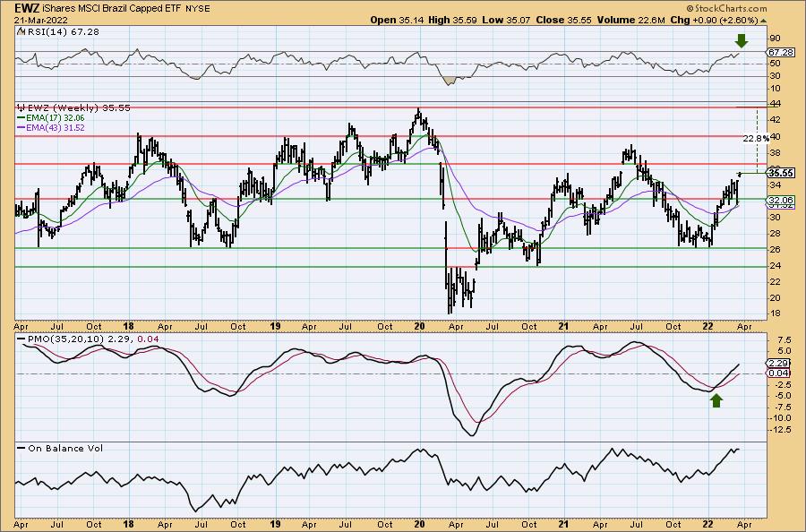Click the 44 label on price axis
Image resolution: width=806 pixels, height=532 pixels.
776,104
